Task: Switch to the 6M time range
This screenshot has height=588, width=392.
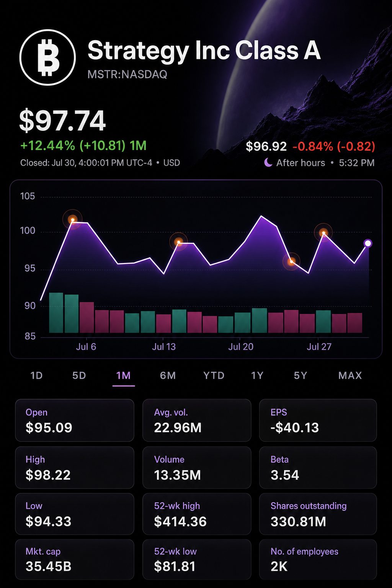Action: tap(168, 376)
